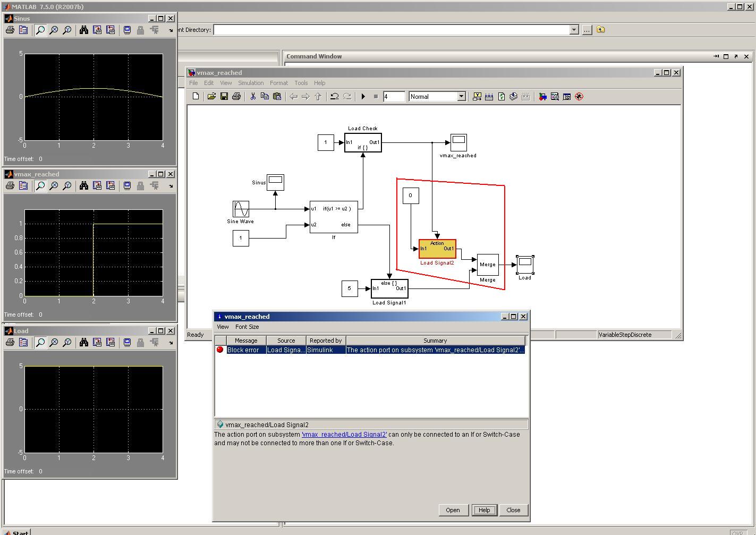
Task: Save the vmax_reached model
Action: pyautogui.click(x=224, y=97)
